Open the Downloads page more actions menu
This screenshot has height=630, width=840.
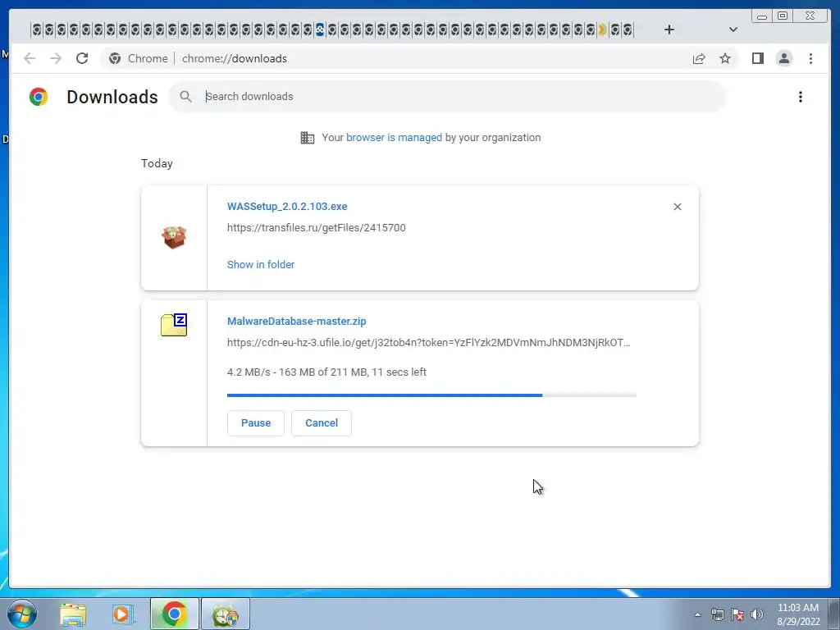point(801,97)
